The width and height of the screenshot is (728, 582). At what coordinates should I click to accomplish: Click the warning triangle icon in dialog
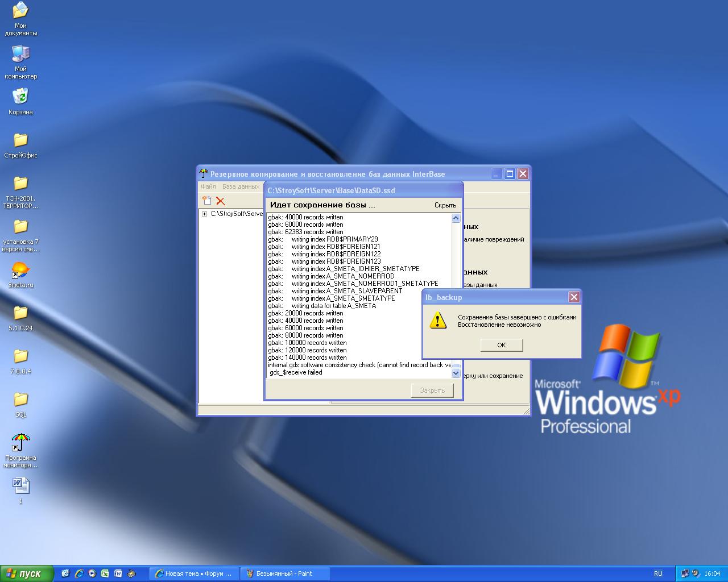tap(437, 320)
